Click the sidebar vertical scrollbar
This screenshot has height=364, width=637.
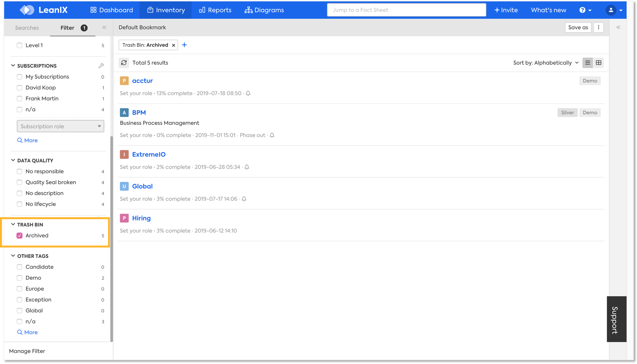point(112,239)
